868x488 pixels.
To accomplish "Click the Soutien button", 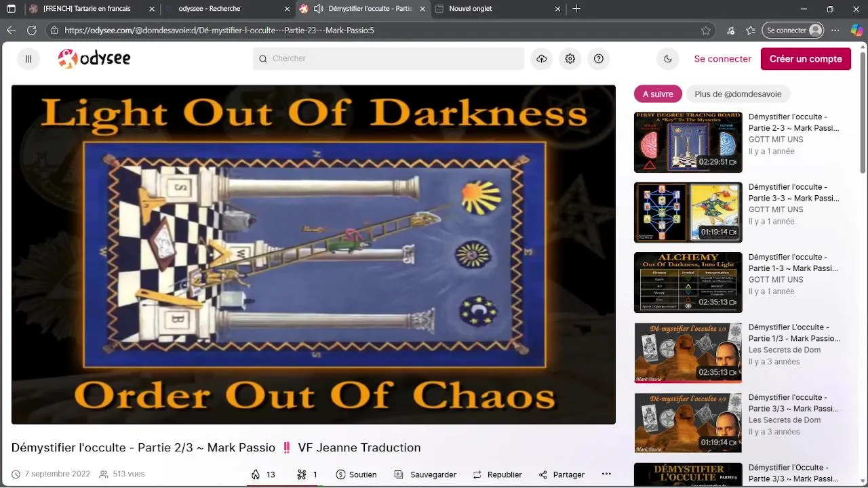I will point(356,474).
